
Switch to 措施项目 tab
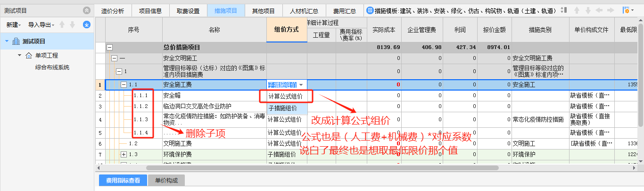pyautogui.click(x=226, y=10)
